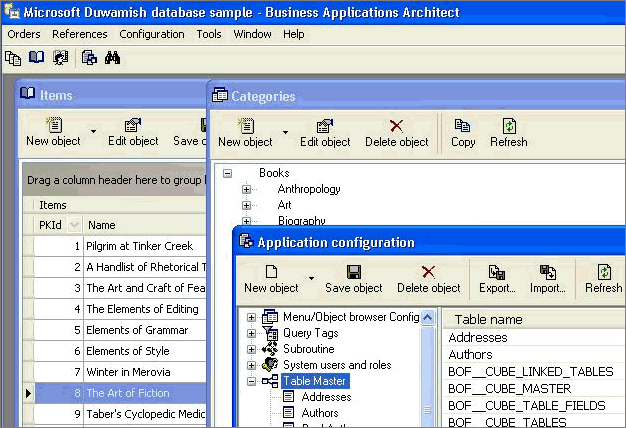Click Refresh in Application configuration toolbar

click(603, 279)
